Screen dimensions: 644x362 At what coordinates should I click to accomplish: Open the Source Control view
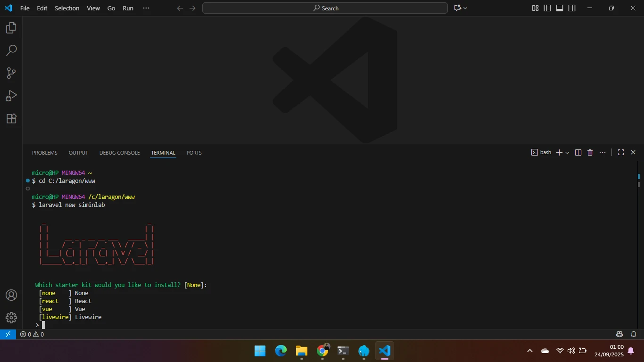click(x=11, y=73)
